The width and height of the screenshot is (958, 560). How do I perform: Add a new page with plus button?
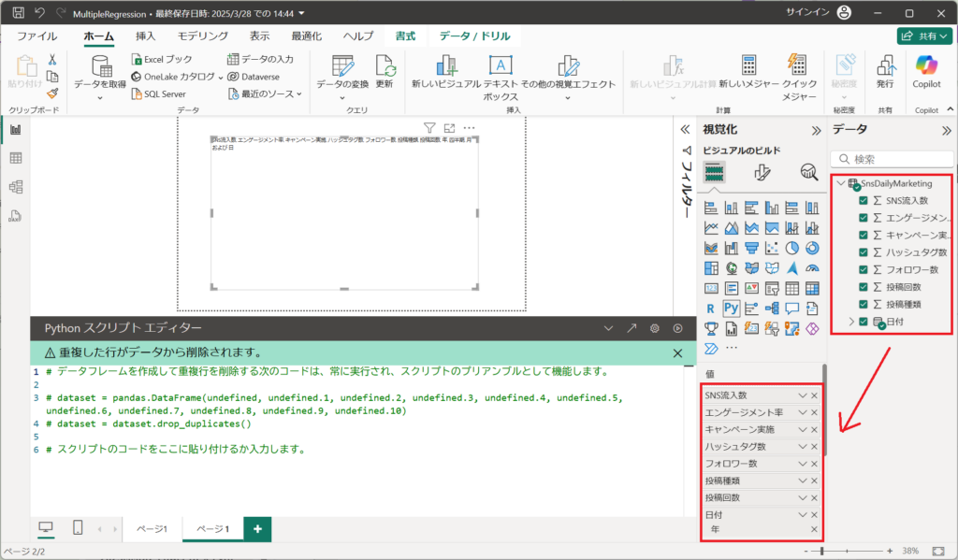coord(258,529)
